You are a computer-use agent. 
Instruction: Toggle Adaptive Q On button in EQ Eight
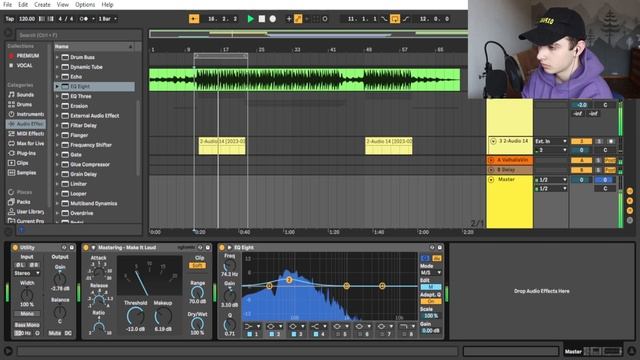tap(431, 301)
